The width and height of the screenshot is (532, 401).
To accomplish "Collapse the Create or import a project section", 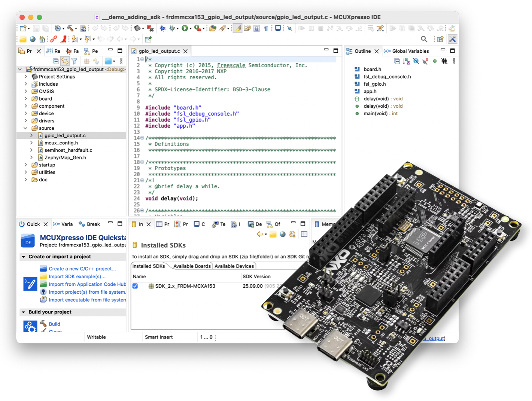I will tap(24, 257).
